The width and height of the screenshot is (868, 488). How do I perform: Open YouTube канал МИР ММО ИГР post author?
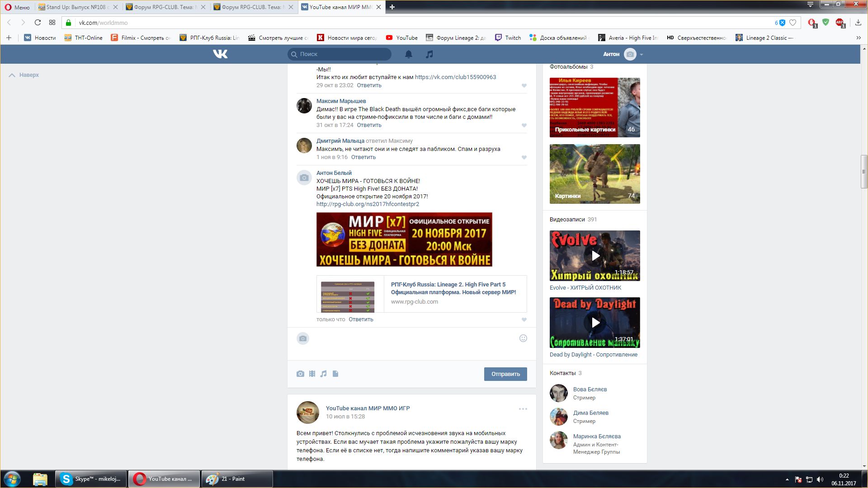(x=368, y=408)
